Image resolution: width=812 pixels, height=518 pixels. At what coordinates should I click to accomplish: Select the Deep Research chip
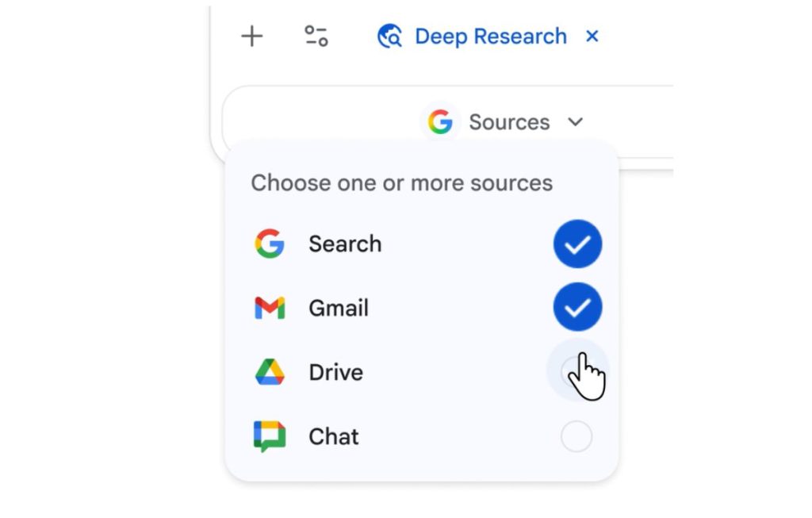[489, 36]
